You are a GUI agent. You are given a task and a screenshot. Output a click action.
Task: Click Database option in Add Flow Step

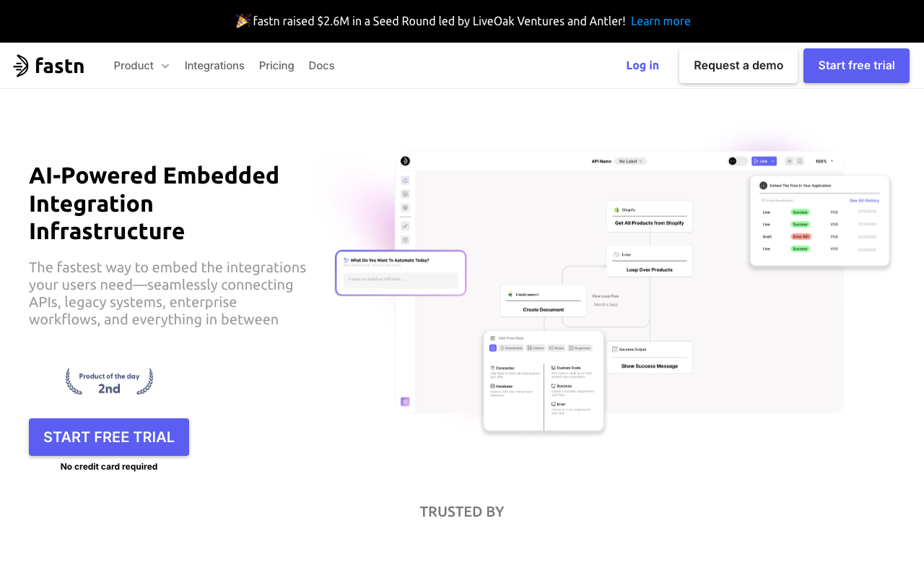[513, 390]
